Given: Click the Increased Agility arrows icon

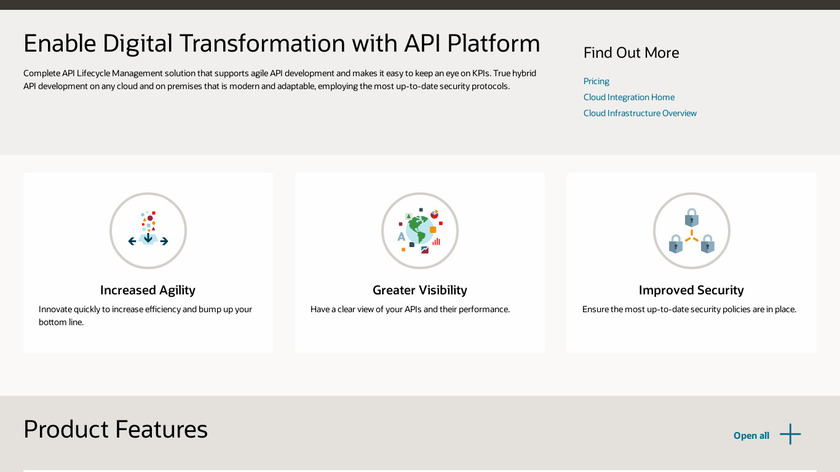Looking at the screenshot, I should [148, 231].
